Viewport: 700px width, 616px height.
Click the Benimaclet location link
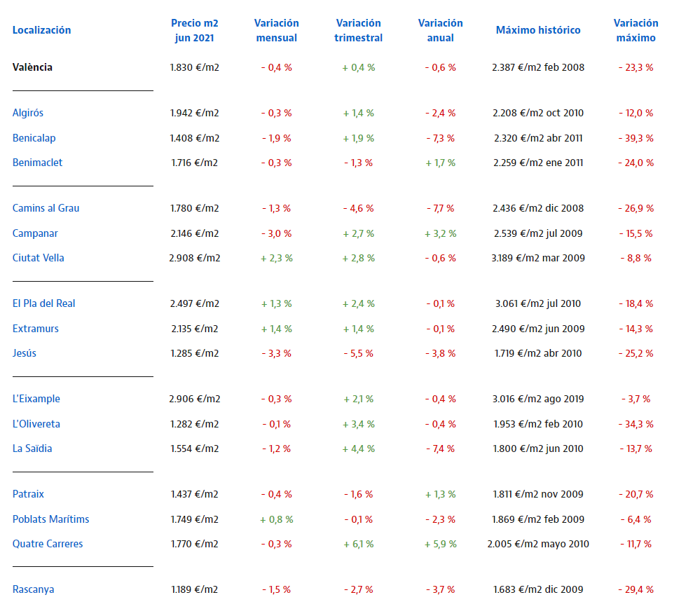[x=37, y=163]
